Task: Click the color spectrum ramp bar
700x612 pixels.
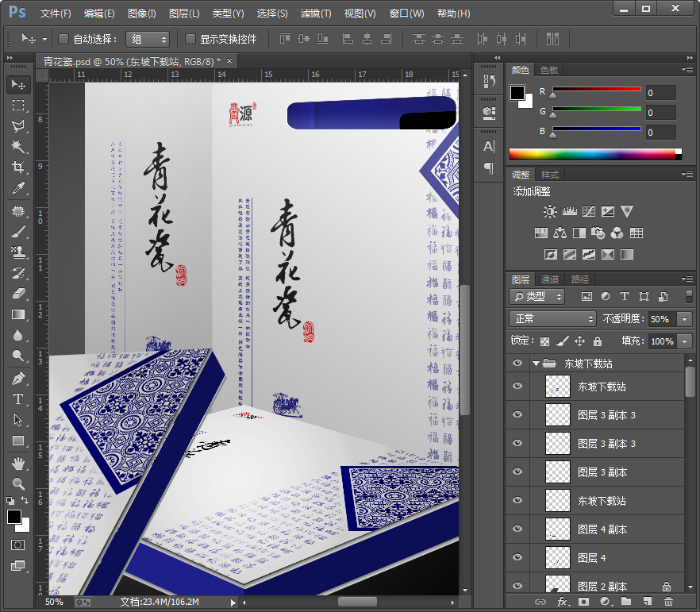Action: click(595, 154)
